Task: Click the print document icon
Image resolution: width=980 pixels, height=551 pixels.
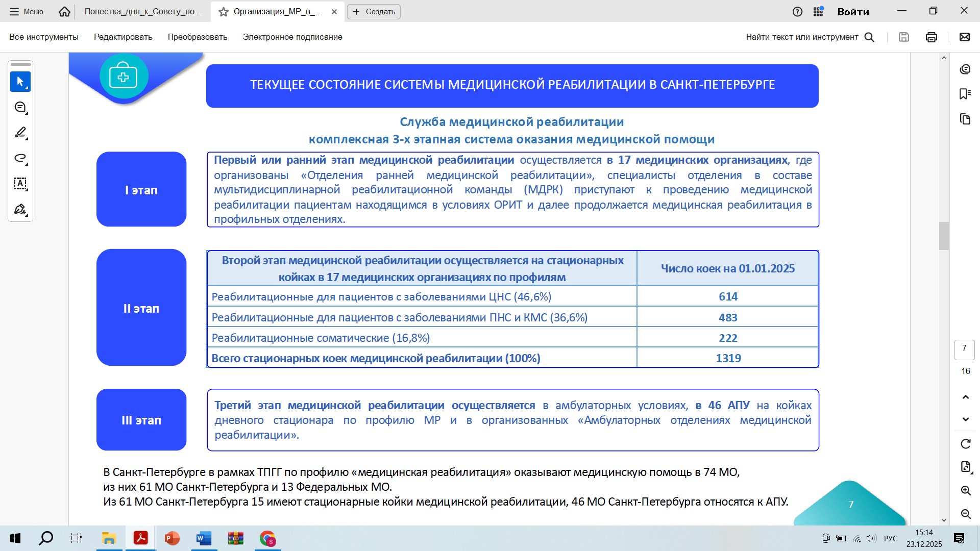Action: (x=932, y=37)
